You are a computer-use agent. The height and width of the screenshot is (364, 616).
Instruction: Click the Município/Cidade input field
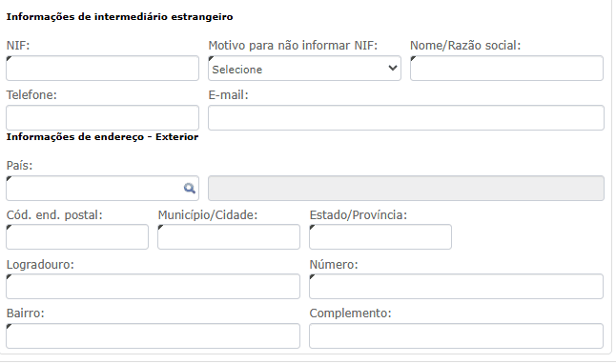tap(229, 236)
